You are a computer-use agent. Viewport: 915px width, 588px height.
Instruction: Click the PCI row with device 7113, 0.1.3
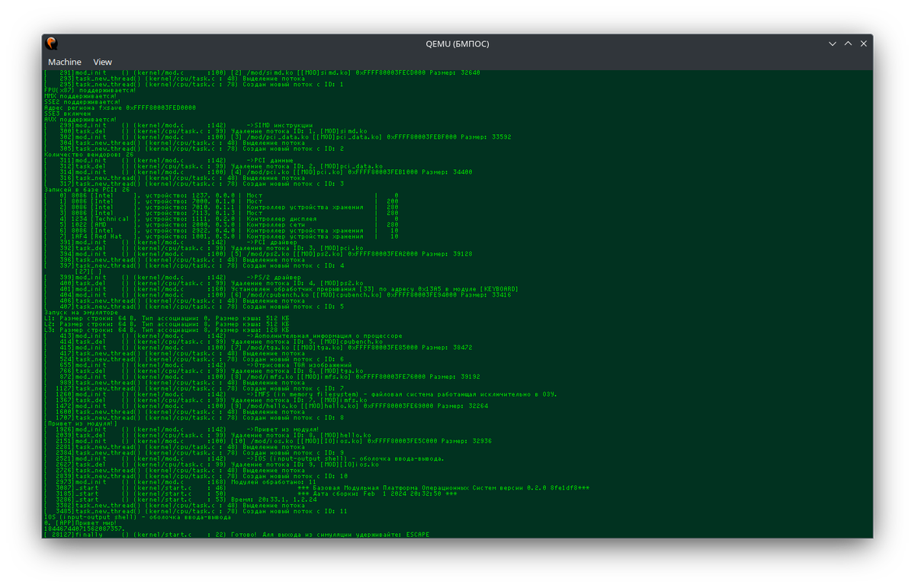(221, 213)
